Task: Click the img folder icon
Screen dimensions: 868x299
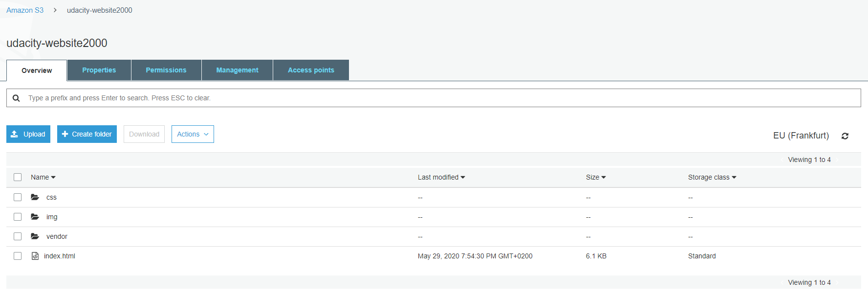Action: 35,217
